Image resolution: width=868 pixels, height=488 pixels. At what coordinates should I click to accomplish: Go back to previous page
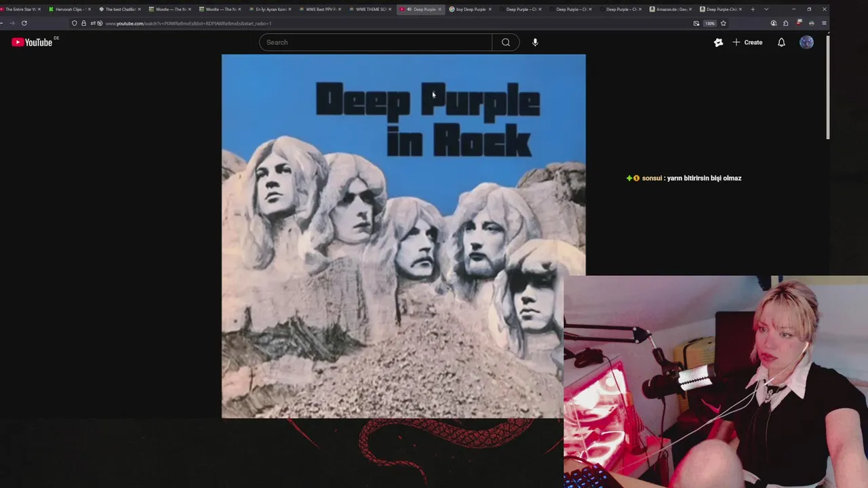(x=2, y=23)
